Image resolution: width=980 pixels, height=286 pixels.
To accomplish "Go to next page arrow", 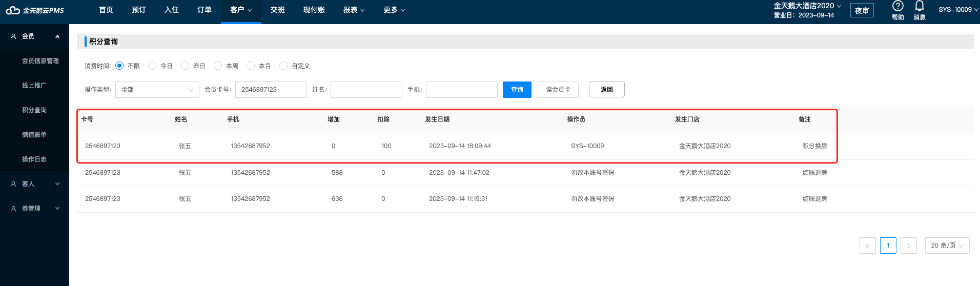I will 908,246.
